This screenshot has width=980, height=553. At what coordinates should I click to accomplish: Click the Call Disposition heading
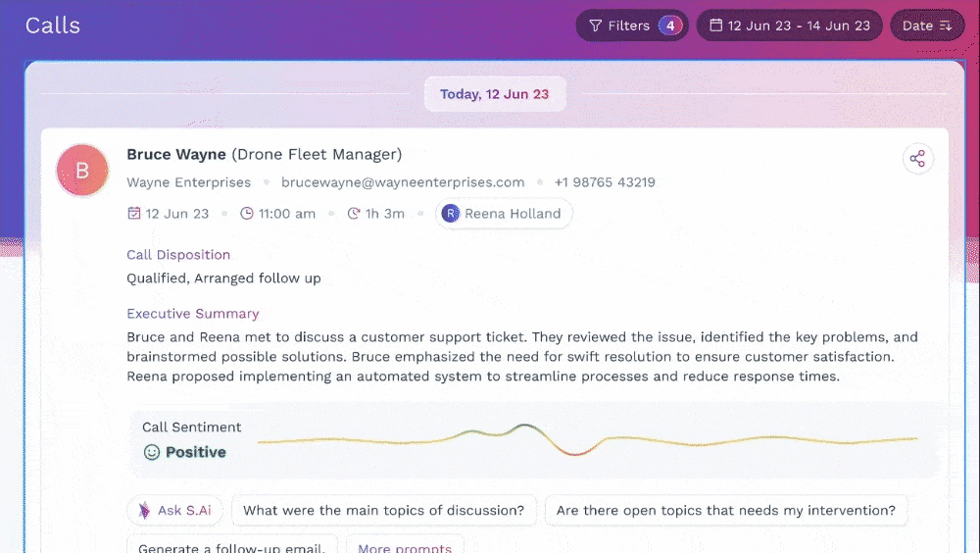[178, 255]
